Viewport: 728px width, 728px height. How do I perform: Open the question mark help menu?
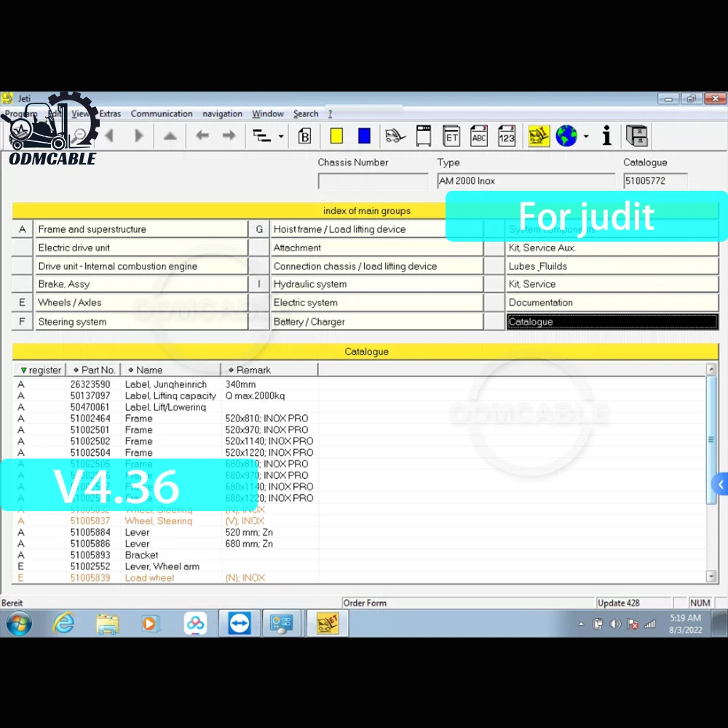click(330, 114)
